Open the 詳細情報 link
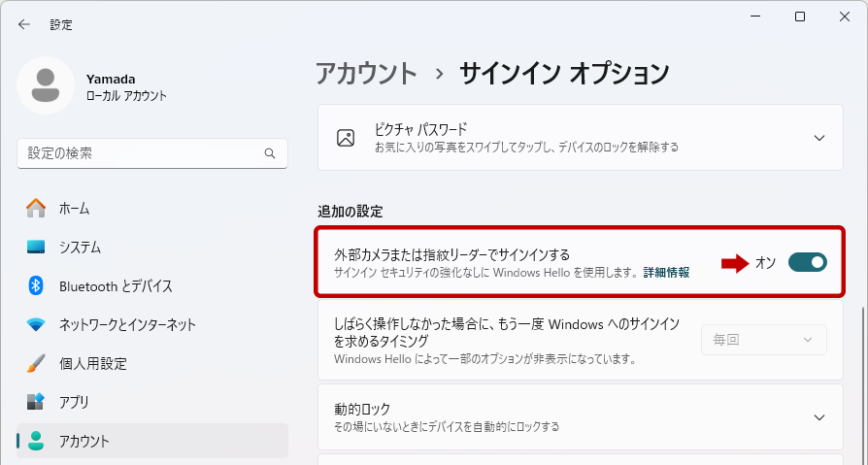The width and height of the screenshot is (868, 465). point(666,273)
